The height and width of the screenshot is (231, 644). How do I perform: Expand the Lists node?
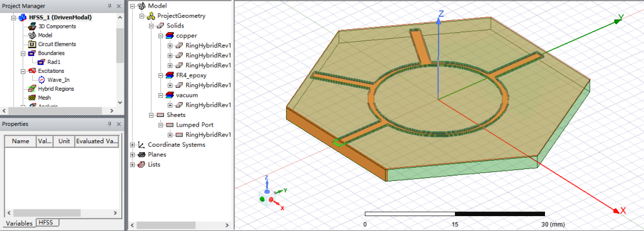click(132, 164)
